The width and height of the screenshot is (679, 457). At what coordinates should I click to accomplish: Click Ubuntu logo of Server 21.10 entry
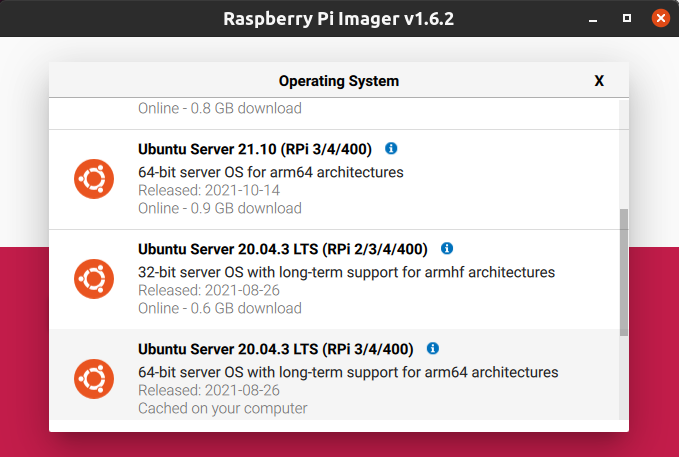[x=94, y=179]
